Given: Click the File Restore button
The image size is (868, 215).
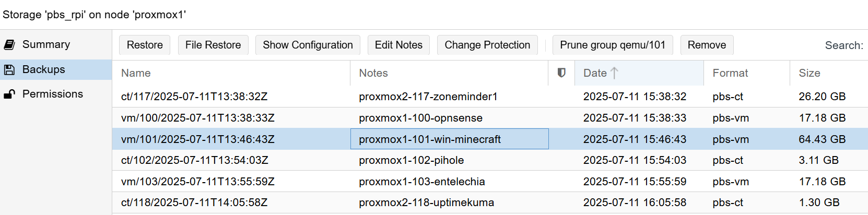Looking at the screenshot, I should 213,45.
